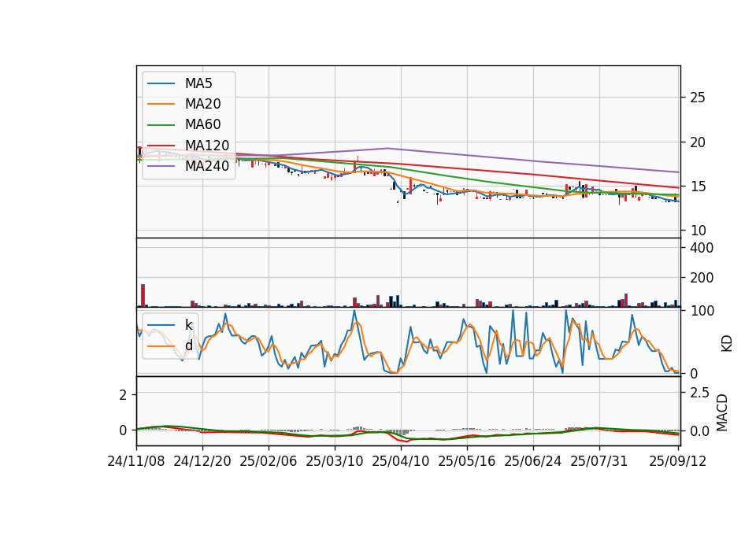Click the MA20 legend label
The image size is (756, 543).
(202, 104)
